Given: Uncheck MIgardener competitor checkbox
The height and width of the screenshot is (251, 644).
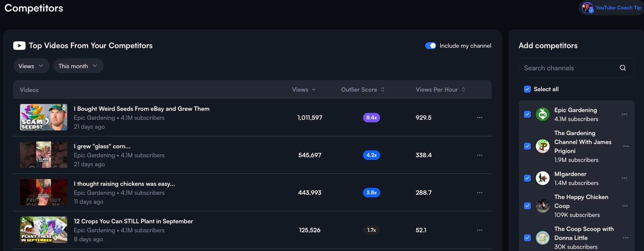Looking at the screenshot, I should 527,178.
